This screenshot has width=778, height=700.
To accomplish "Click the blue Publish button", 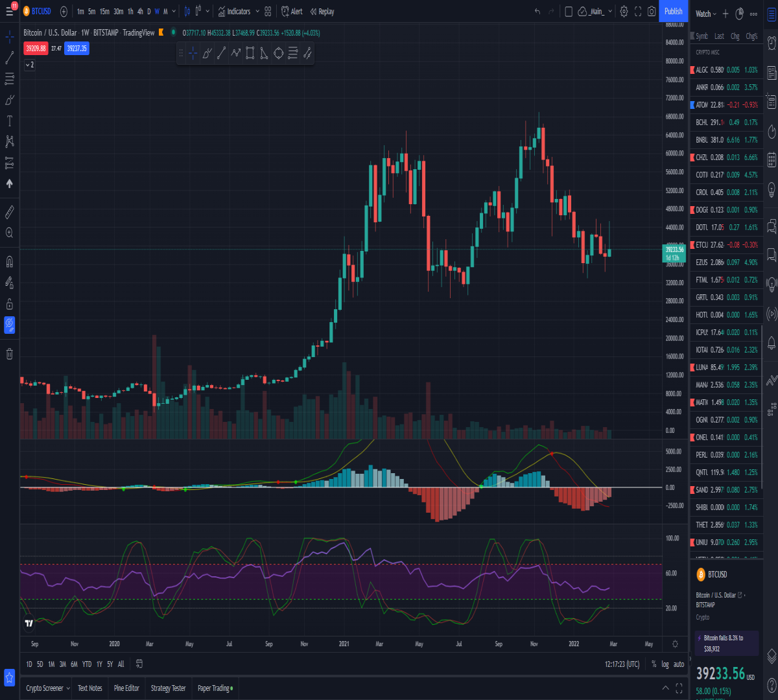I will point(674,11).
